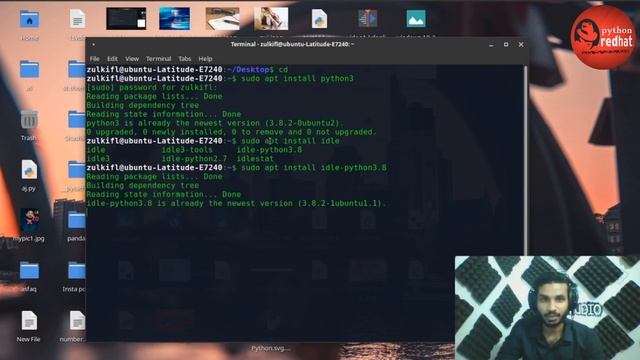Viewport: 640px width, 360px height.
Task: Select the text document icon in top row
Action: [x=77, y=19]
